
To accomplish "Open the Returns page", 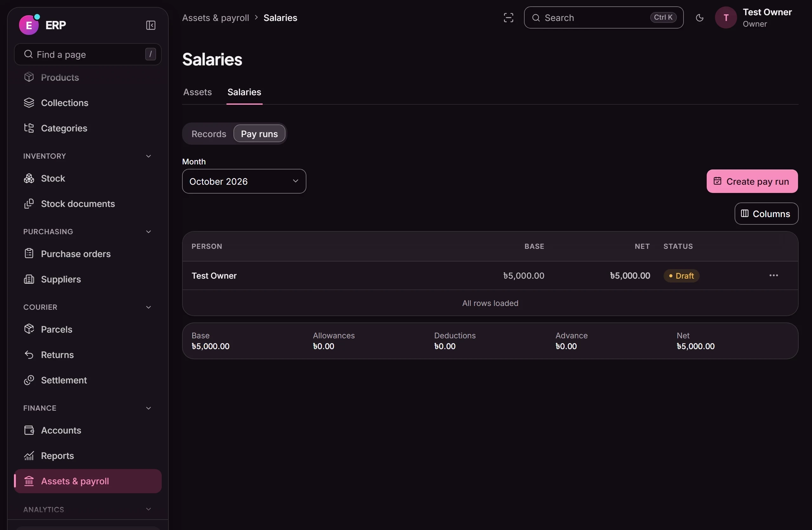I will (x=88, y=354).
